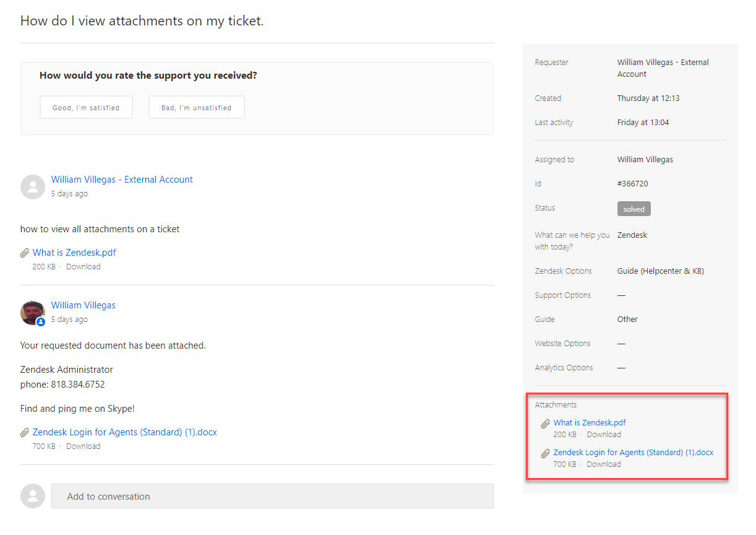Click the Zendesk Administrator signature line
Viewport: 756px width, 535px height.
67,370
